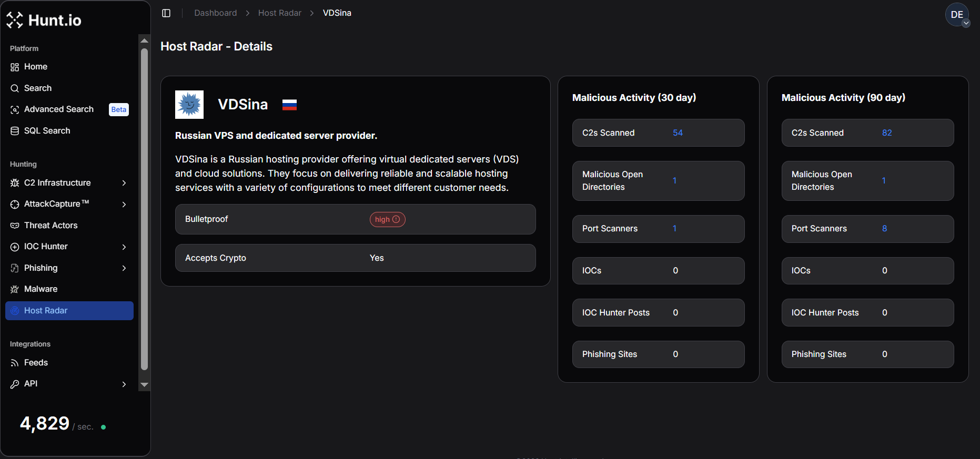Image resolution: width=980 pixels, height=459 pixels.
Task: Toggle the sidebar collapse icon
Action: [166, 13]
